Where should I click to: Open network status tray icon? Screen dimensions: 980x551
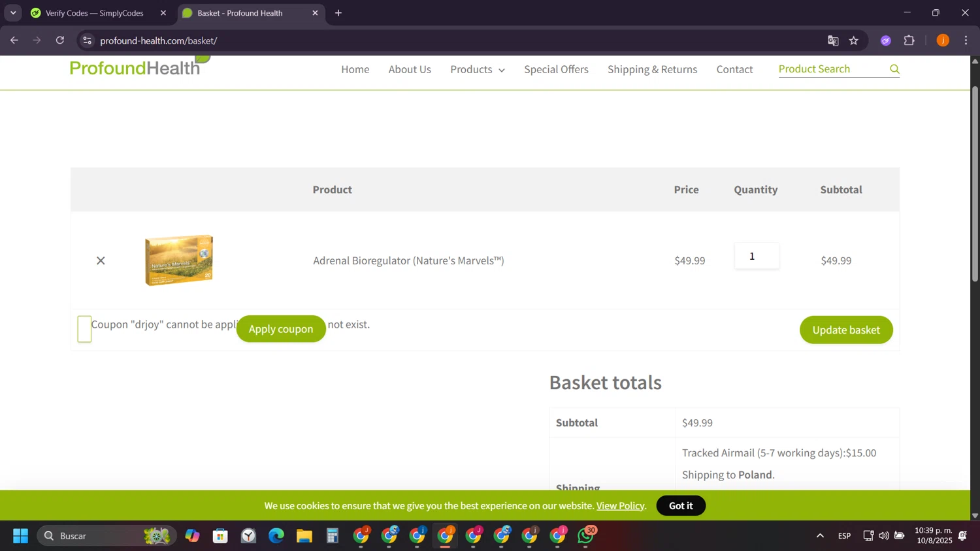pyautogui.click(x=868, y=536)
